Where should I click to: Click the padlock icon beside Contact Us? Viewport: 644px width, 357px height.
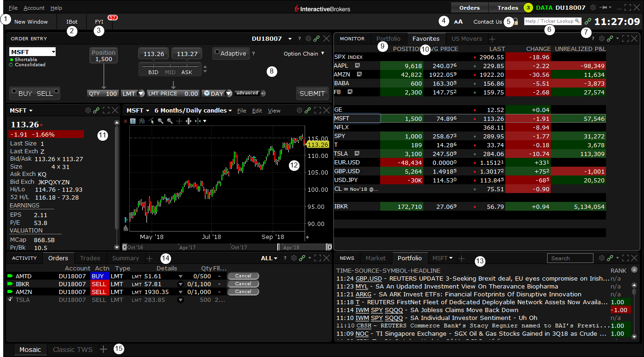(x=515, y=22)
